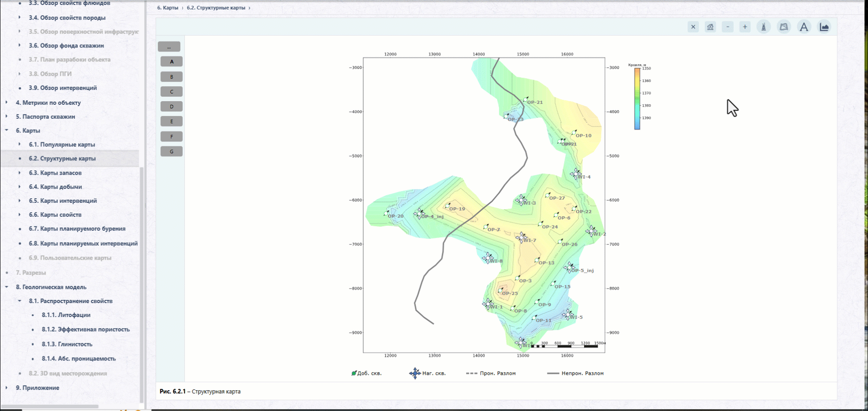Image resolution: width=868 pixels, height=411 pixels.
Task: Open the area chart icon
Action: (824, 27)
